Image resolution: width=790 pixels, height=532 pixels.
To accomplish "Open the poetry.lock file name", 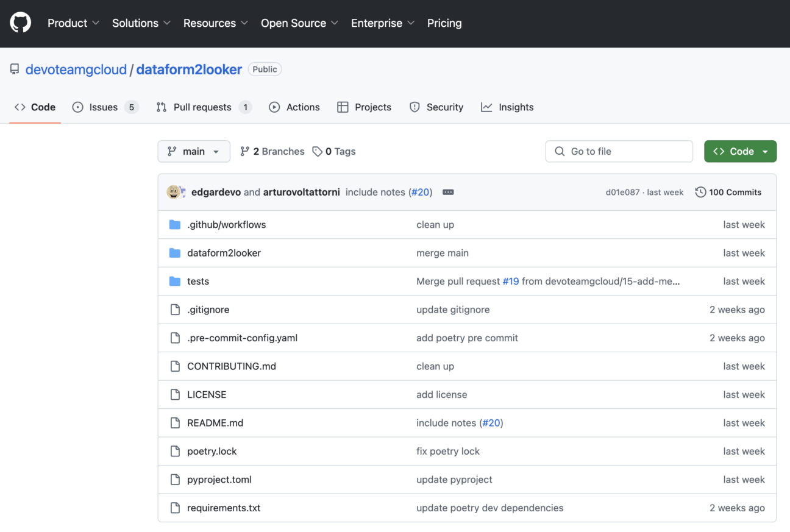I will point(212,452).
